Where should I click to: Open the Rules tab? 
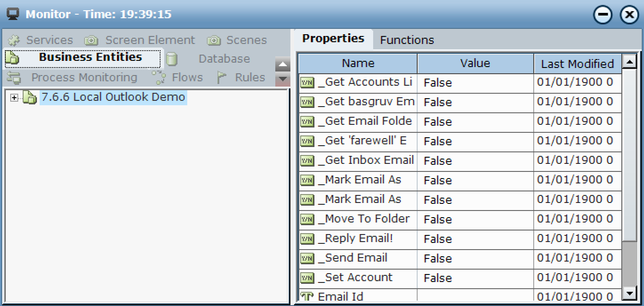coord(250,78)
